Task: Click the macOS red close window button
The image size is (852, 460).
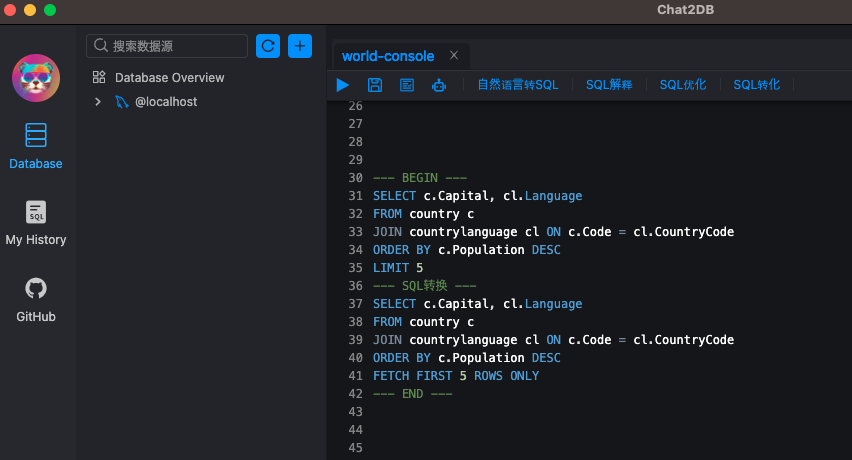Action: tap(9, 10)
